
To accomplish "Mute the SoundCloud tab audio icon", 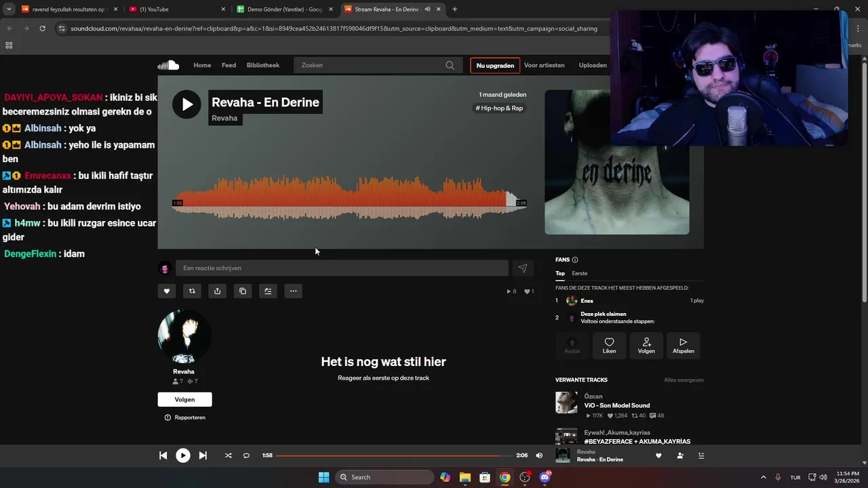I will click(427, 9).
